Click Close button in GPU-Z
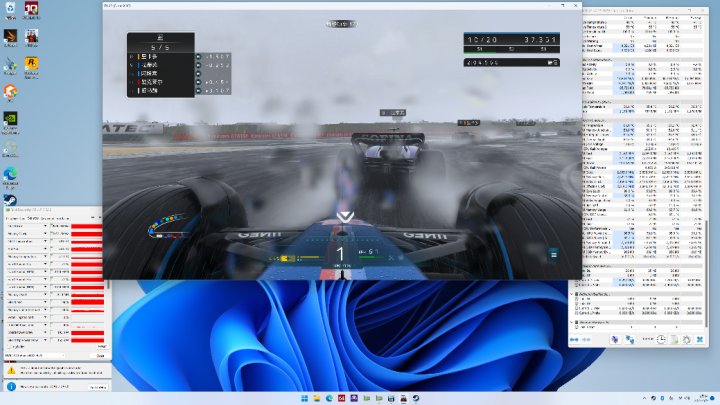 tap(100, 355)
